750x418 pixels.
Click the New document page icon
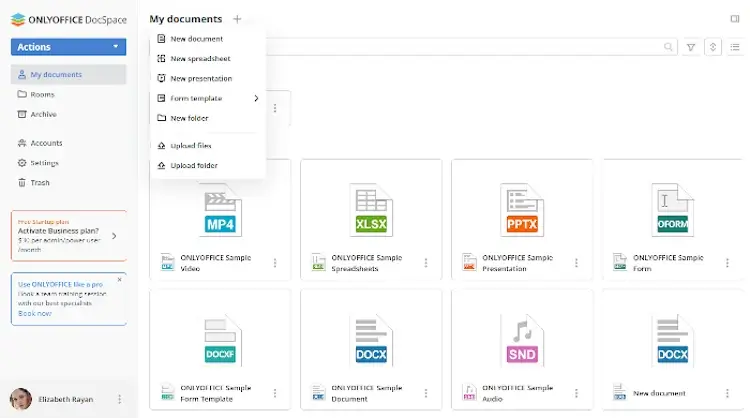[x=161, y=39]
